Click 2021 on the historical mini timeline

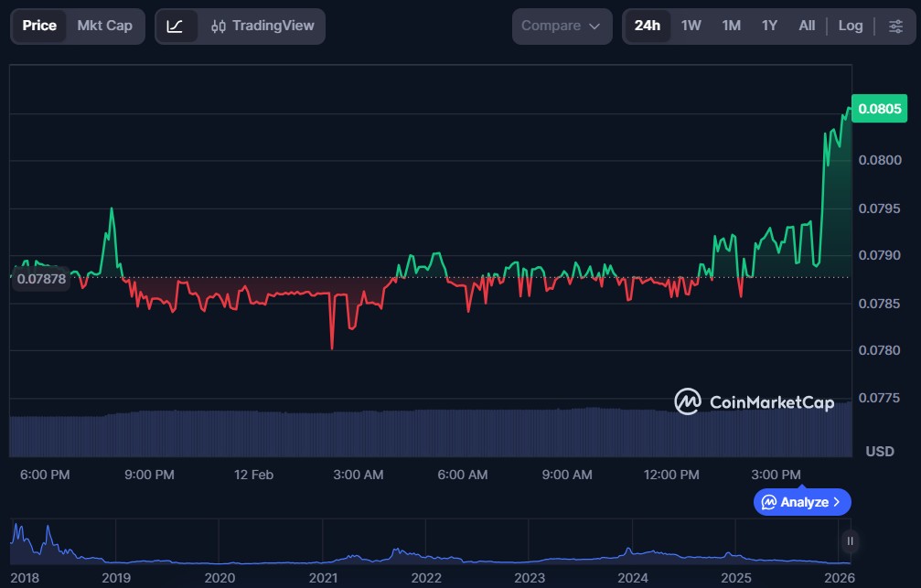click(x=323, y=578)
